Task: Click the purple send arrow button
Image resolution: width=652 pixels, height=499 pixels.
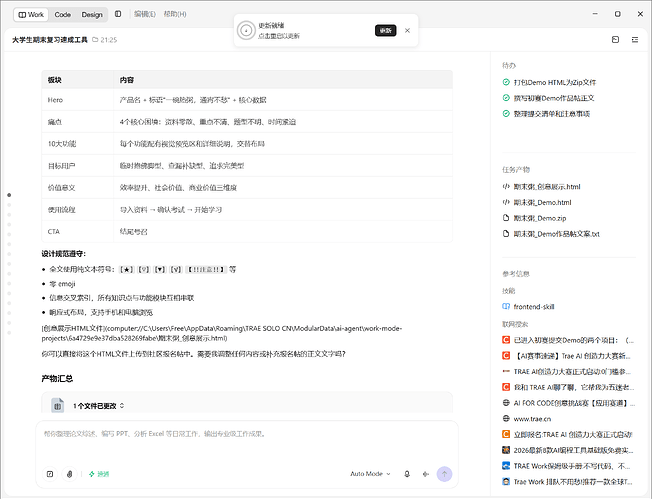Action: (x=445, y=474)
